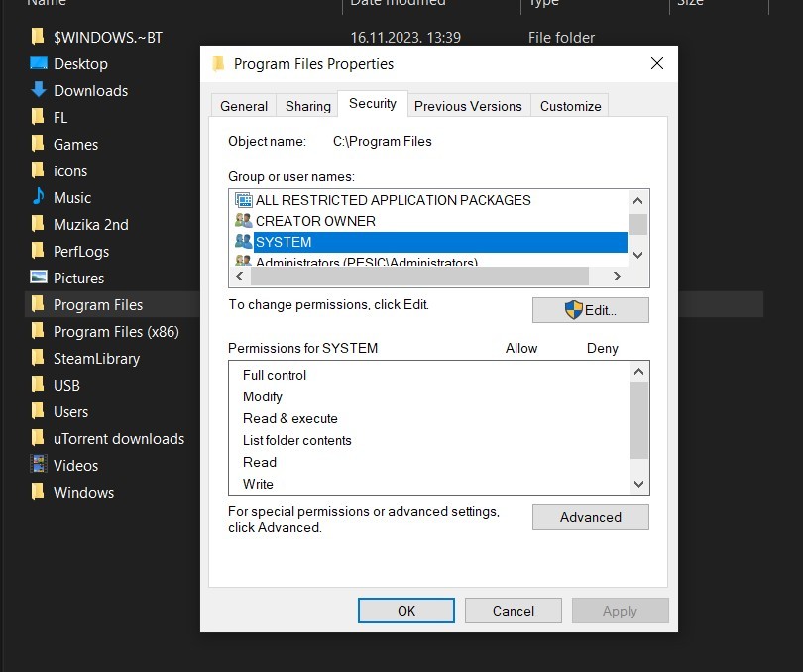Image resolution: width=803 pixels, height=672 pixels.
Task: Close the Program Files Properties dialog
Action: (657, 63)
